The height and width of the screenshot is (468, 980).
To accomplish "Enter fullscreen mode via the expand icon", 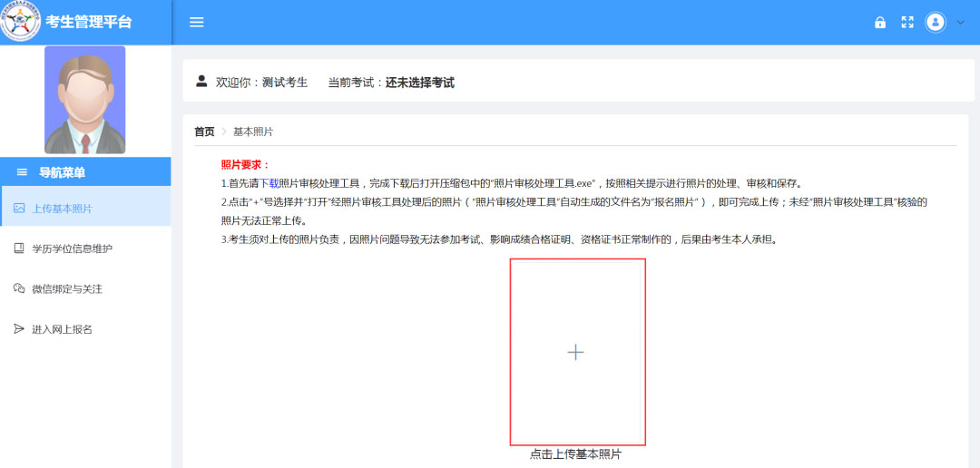I will (x=906, y=23).
